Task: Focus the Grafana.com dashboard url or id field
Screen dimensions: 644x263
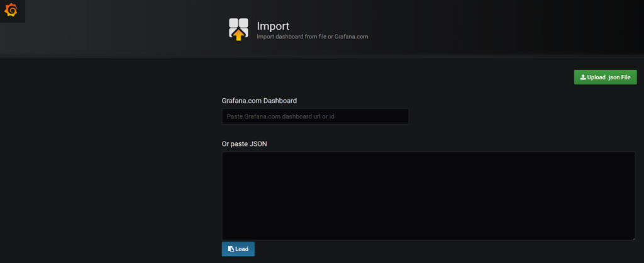Action: pos(314,116)
